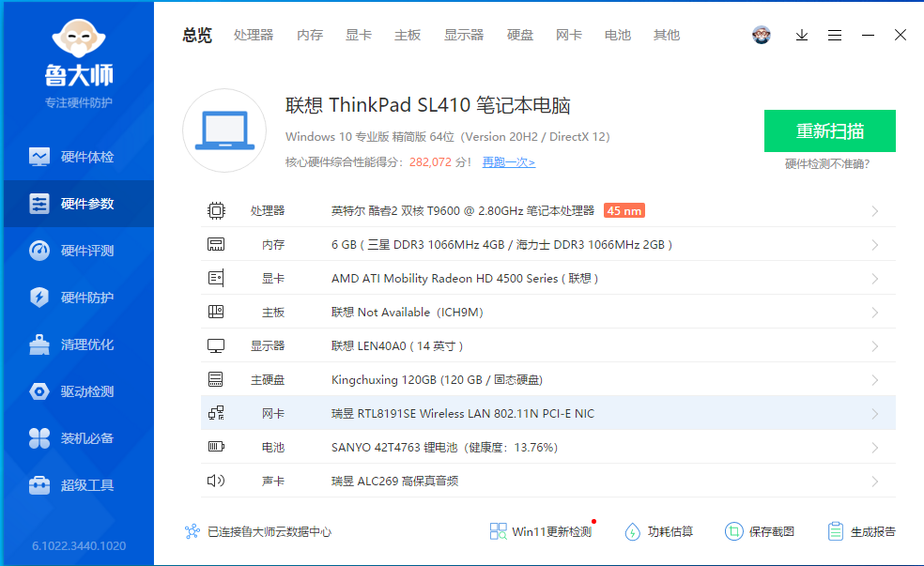Open 功耗估算 power estimate
Image resolution: width=924 pixels, height=566 pixels.
pos(658,531)
